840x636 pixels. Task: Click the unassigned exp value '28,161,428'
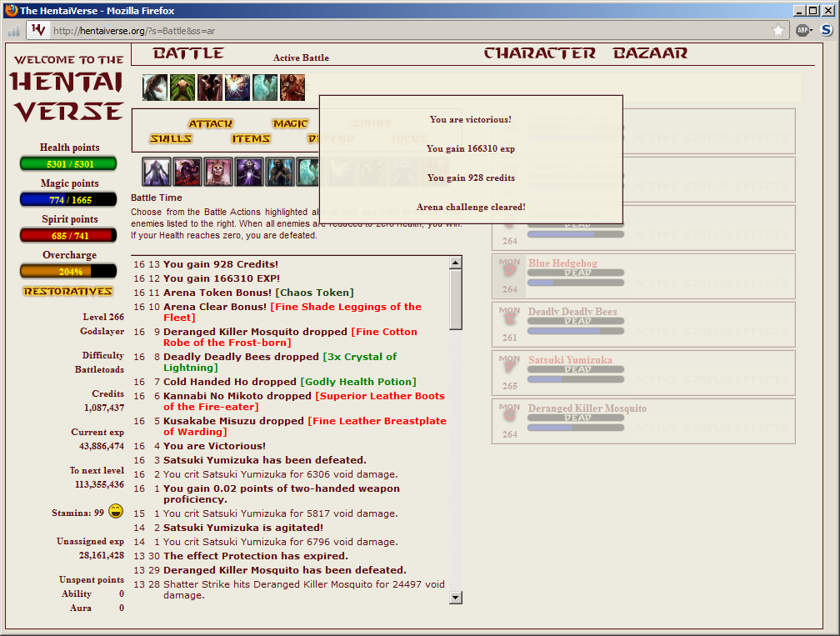point(102,555)
